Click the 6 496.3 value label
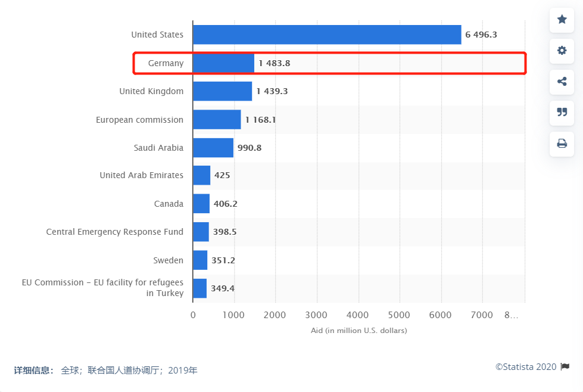 [x=481, y=35]
